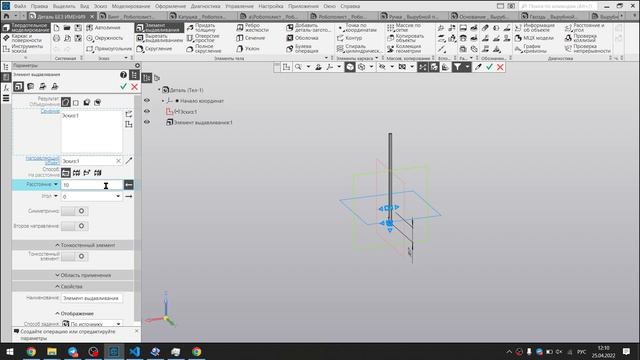Switch to Основание document tab
Screen dimensions: 640x360
(x=482, y=16)
